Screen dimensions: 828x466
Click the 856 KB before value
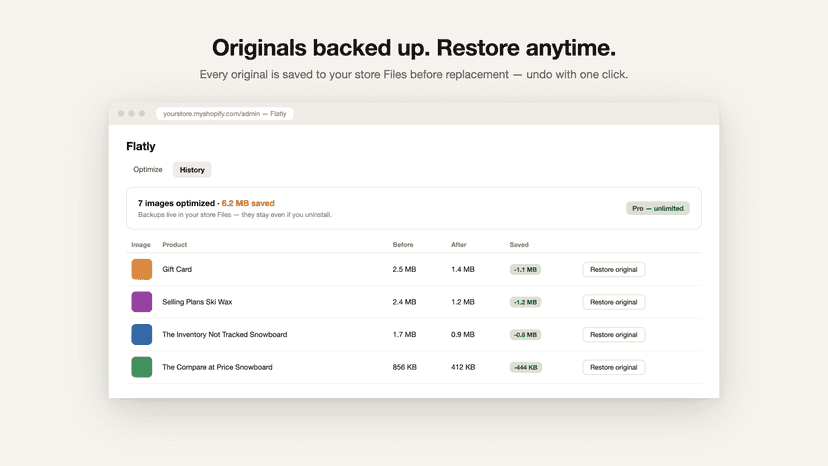click(404, 367)
